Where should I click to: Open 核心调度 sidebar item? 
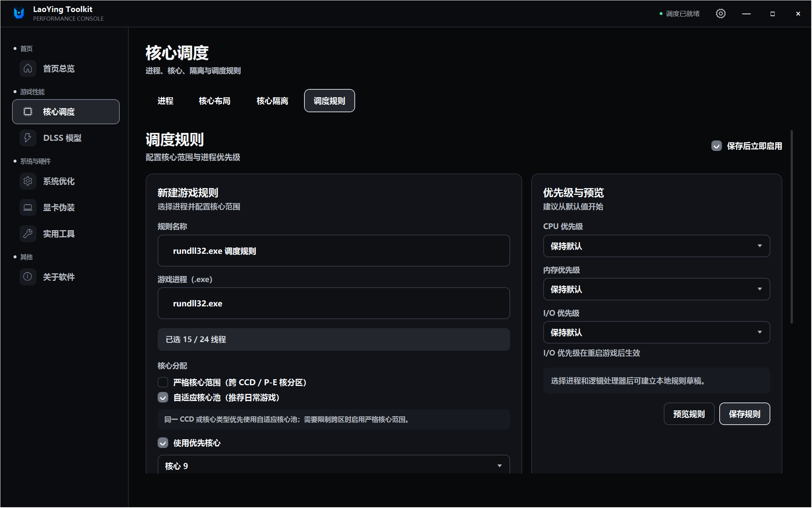[x=66, y=112]
